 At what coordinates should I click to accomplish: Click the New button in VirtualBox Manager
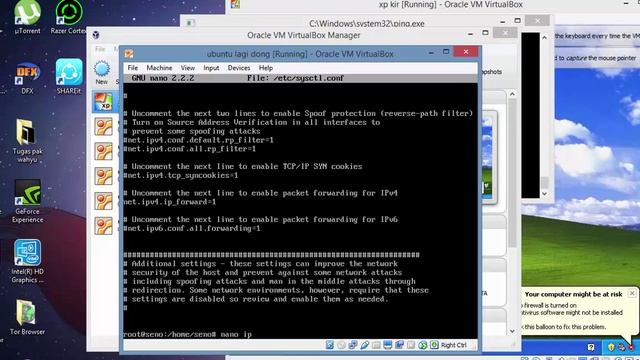coord(102,73)
